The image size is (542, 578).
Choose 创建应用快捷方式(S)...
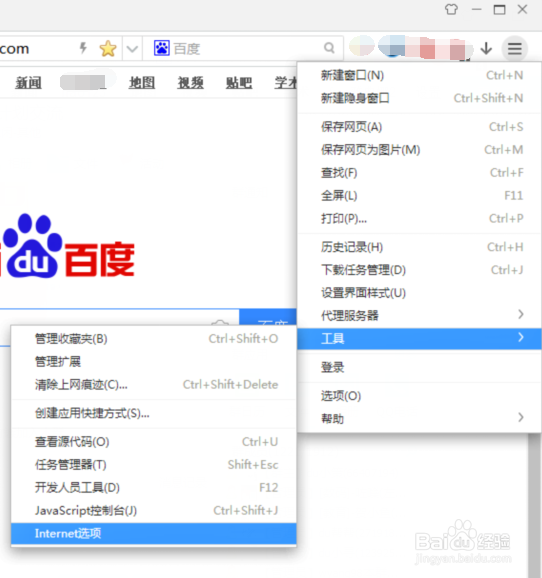(154, 413)
